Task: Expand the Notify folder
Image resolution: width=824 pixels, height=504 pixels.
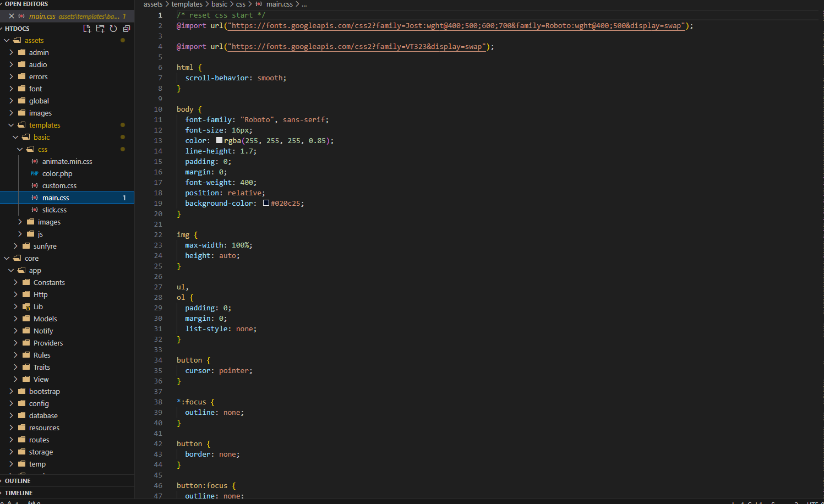Action: click(67, 331)
